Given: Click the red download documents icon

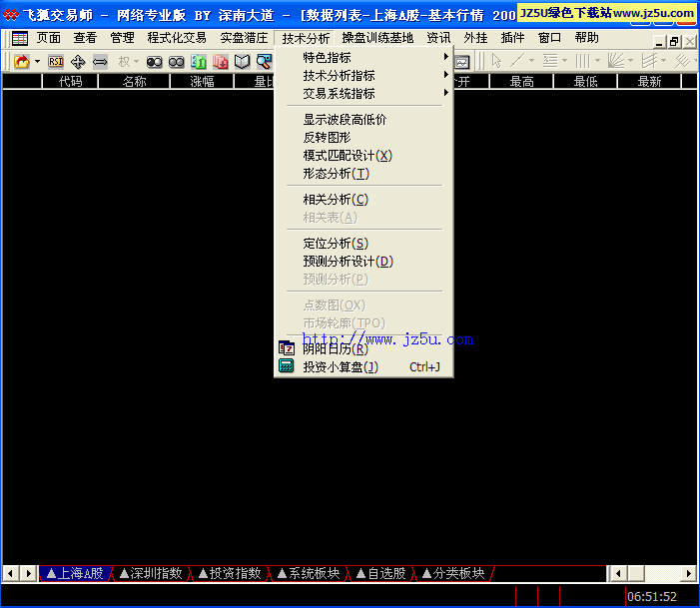Looking at the screenshot, I should tap(220, 62).
